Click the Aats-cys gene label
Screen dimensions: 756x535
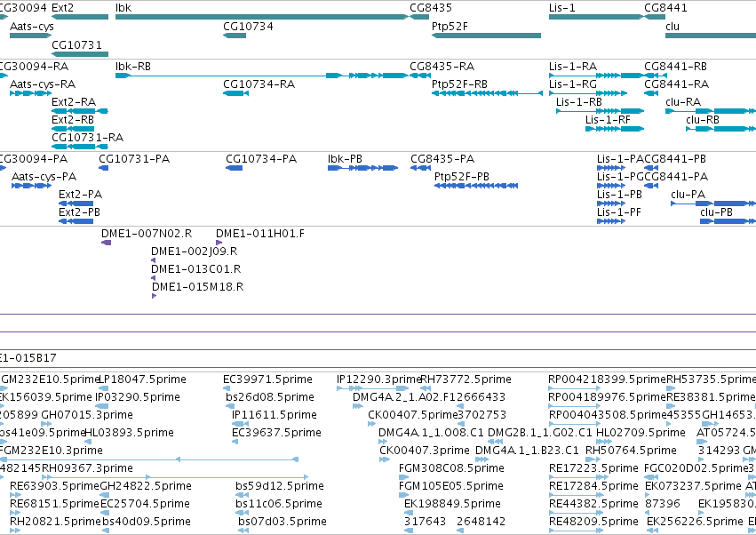(32, 26)
